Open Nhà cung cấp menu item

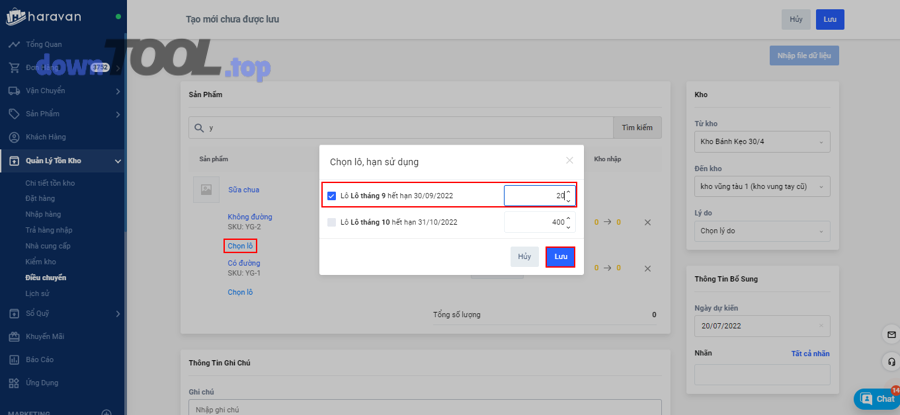[x=48, y=246]
